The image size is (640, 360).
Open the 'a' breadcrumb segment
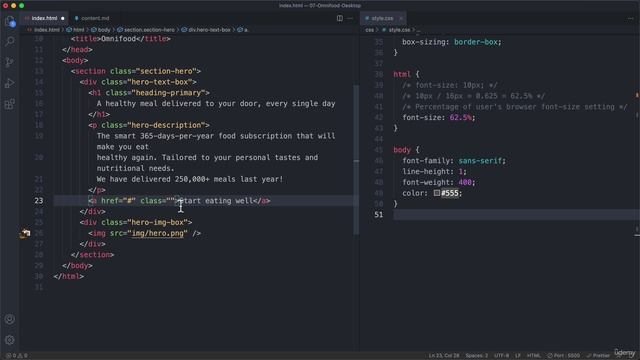tap(243, 30)
